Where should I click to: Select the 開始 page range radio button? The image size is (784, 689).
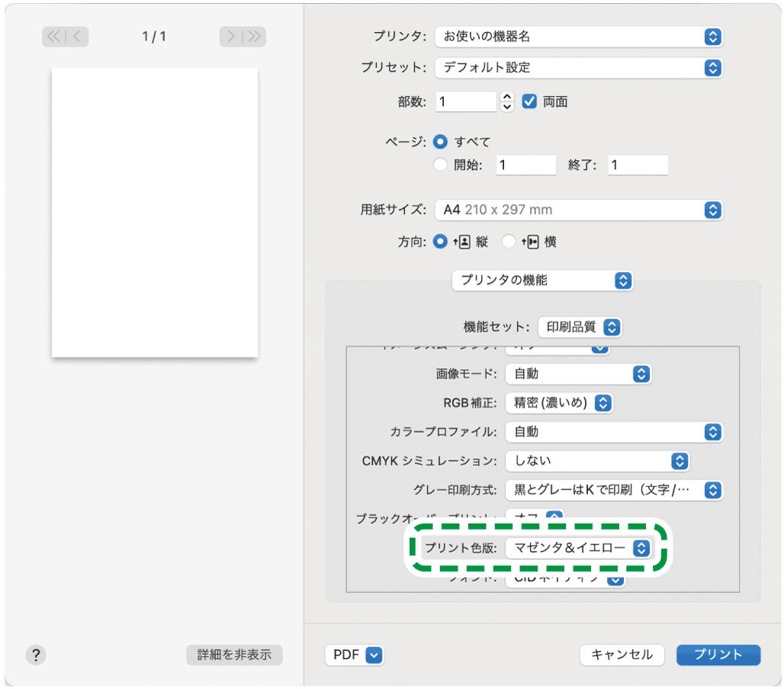click(442, 162)
